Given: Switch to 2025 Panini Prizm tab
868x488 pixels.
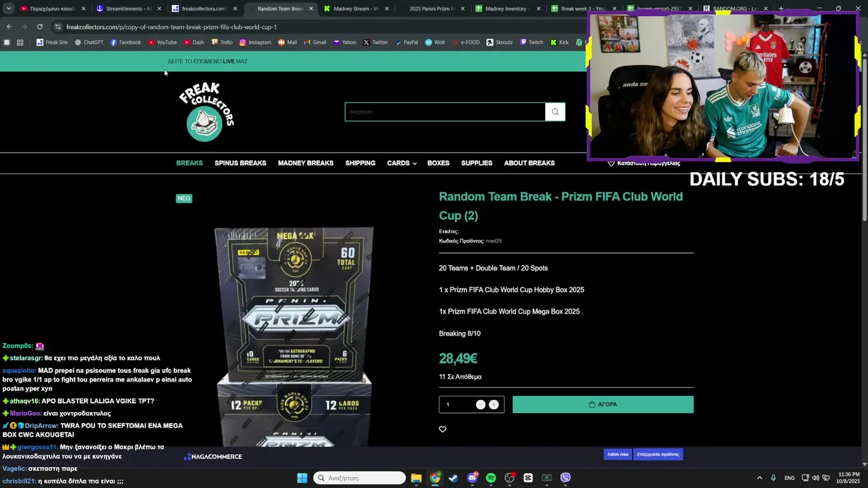Looking at the screenshot, I should pos(431,9).
